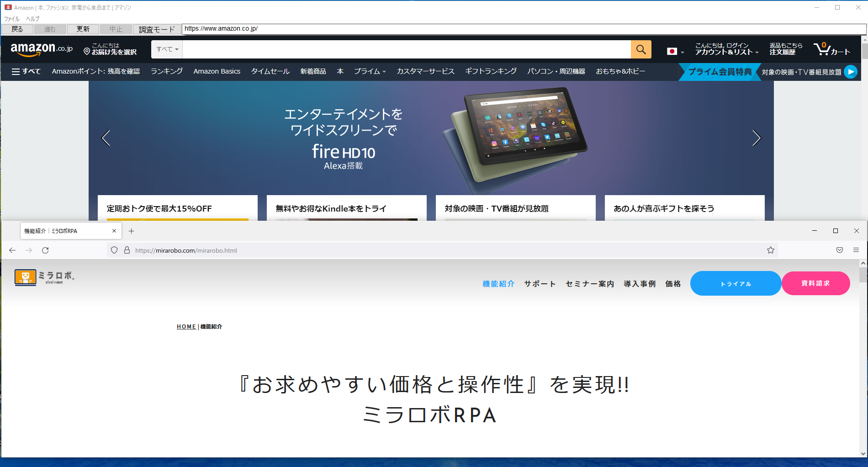Open the Amazon cart icon
Image resolution: width=868 pixels, height=467 pixels.
831,49
